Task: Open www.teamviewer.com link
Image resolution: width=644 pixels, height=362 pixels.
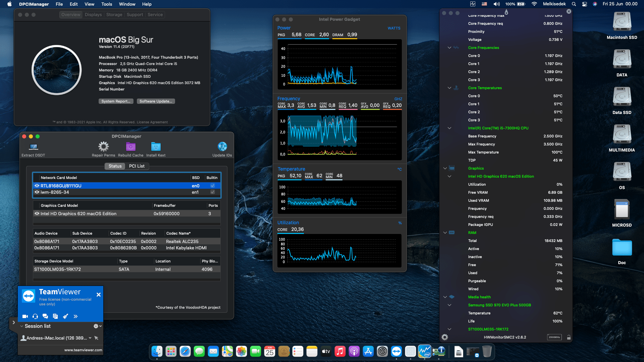Action: tap(83, 350)
